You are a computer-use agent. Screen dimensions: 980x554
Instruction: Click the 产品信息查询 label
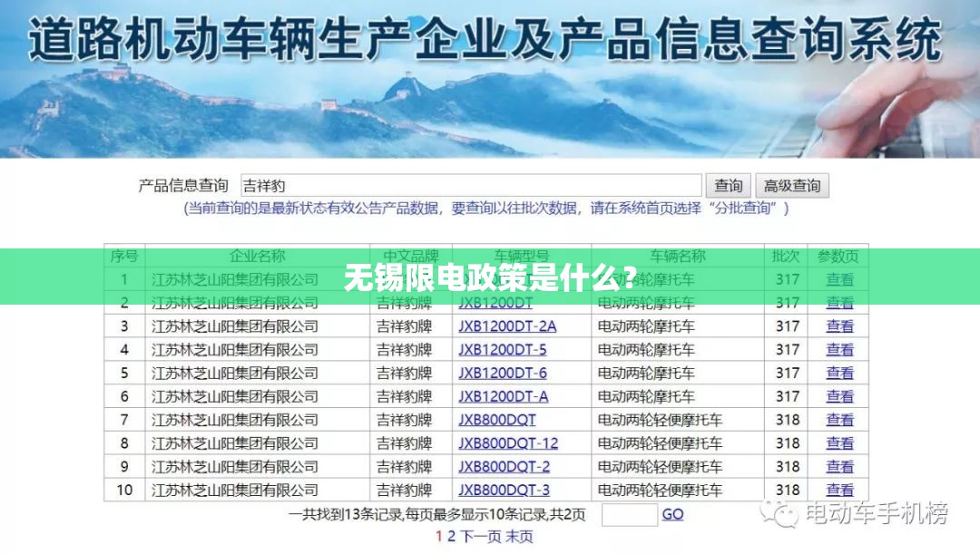183,186
